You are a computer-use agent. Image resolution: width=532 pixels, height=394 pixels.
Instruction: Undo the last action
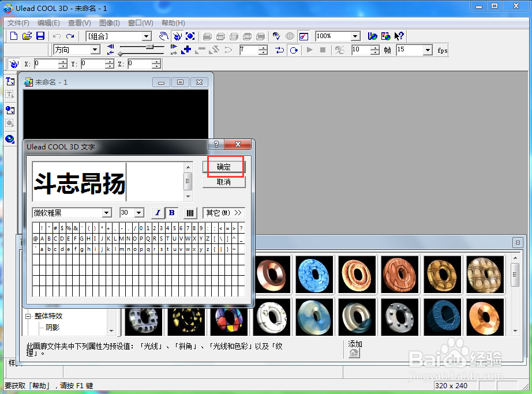(x=57, y=36)
